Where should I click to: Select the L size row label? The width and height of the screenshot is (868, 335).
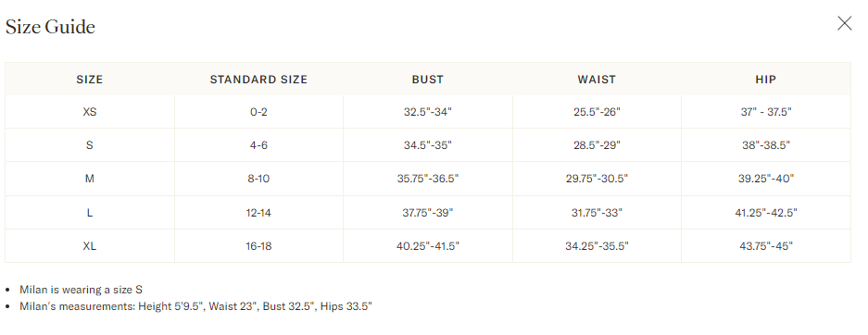(90, 212)
